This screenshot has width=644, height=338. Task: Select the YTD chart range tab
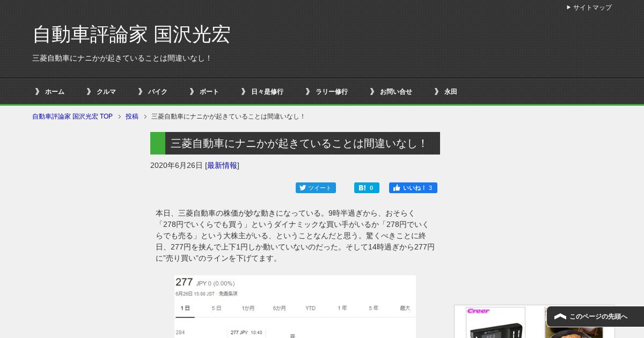311,308
